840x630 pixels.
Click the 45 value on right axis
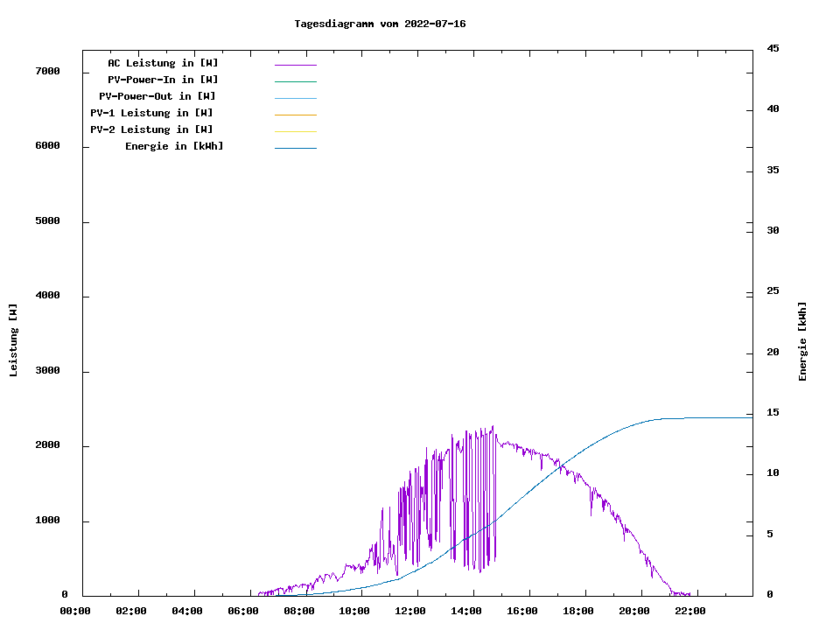pos(773,49)
